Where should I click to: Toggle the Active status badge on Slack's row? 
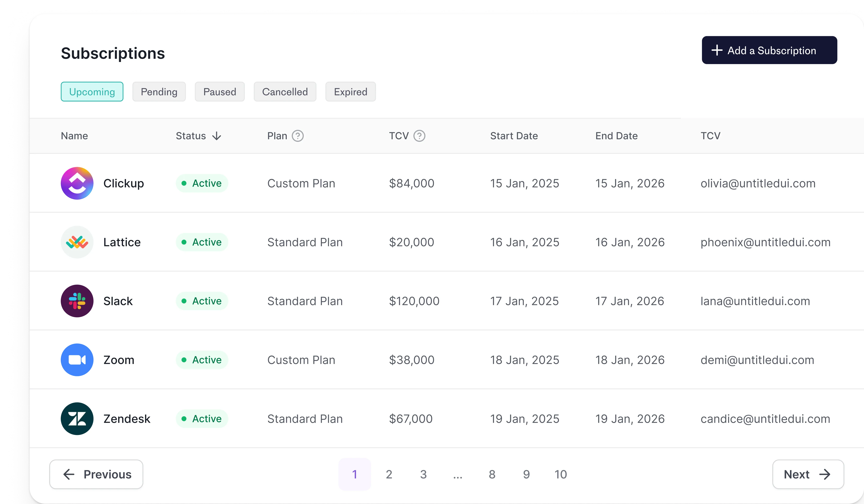tap(202, 301)
